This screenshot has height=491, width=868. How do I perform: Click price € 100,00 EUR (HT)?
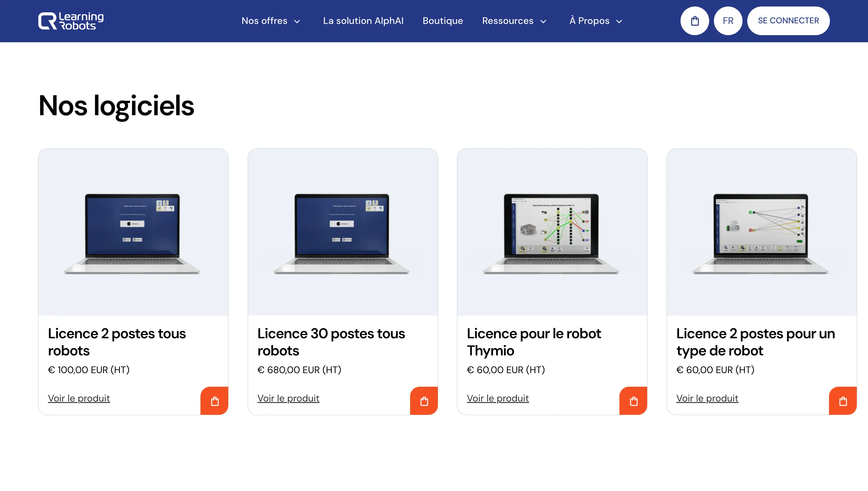point(89,370)
